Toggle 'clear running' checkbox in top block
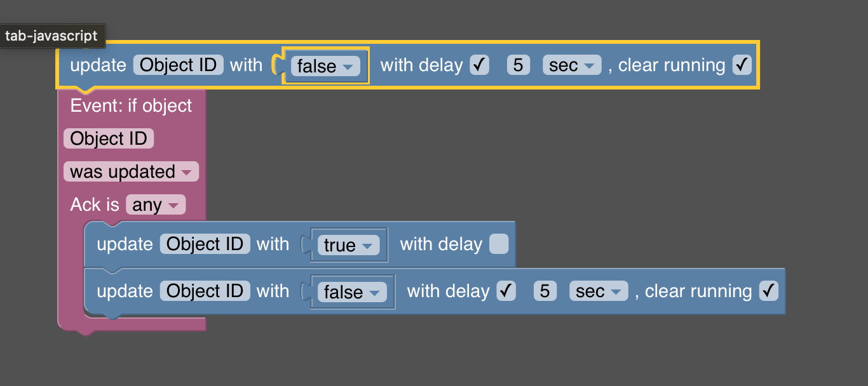Image resolution: width=868 pixels, height=386 pixels. click(742, 65)
